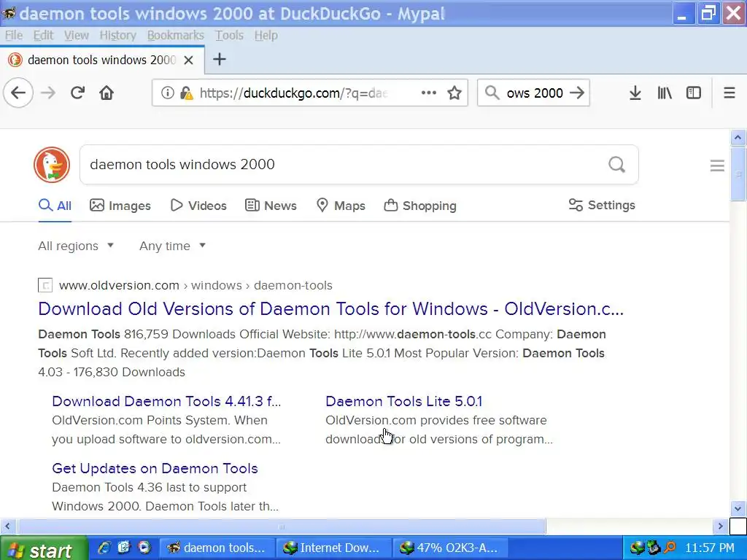This screenshot has width=747, height=560.
Task: Open the Mypal hamburger menu
Action: 729,93
